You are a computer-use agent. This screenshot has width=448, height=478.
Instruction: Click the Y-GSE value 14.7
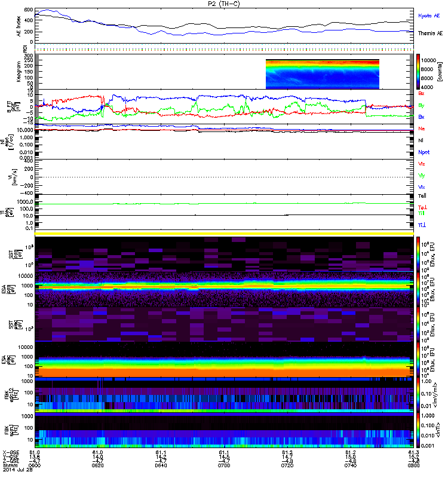(x=287, y=456)
